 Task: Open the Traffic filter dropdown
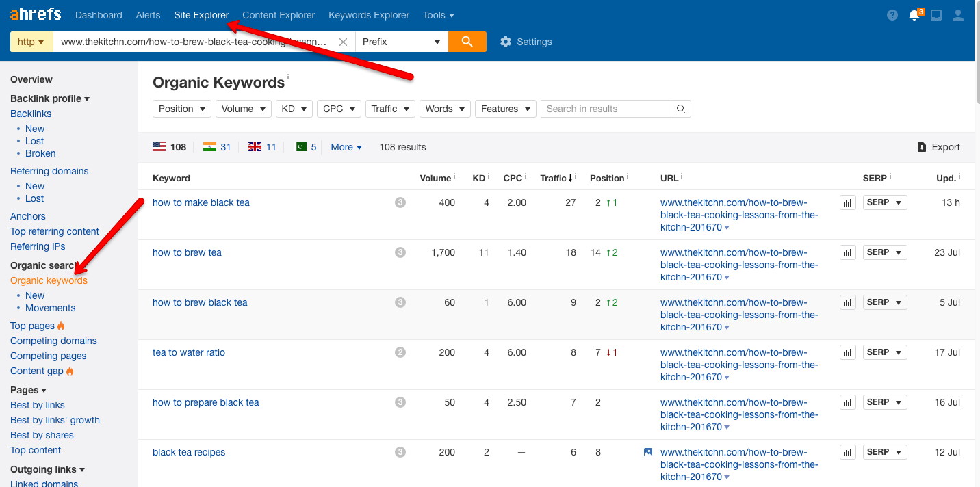pyautogui.click(x=390, y=109)
